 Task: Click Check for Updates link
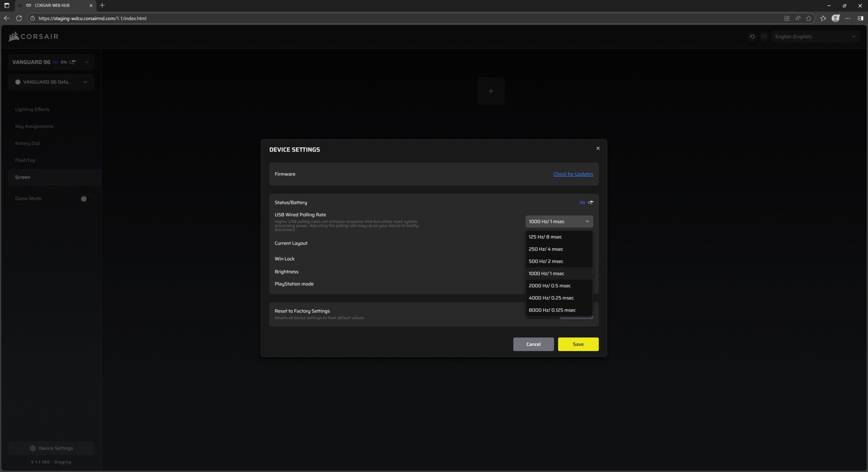(573, 174)
